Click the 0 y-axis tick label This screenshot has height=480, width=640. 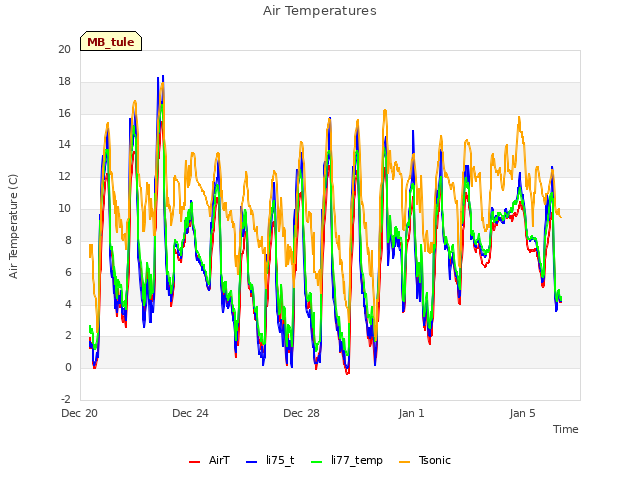click(x=68, y=367)
